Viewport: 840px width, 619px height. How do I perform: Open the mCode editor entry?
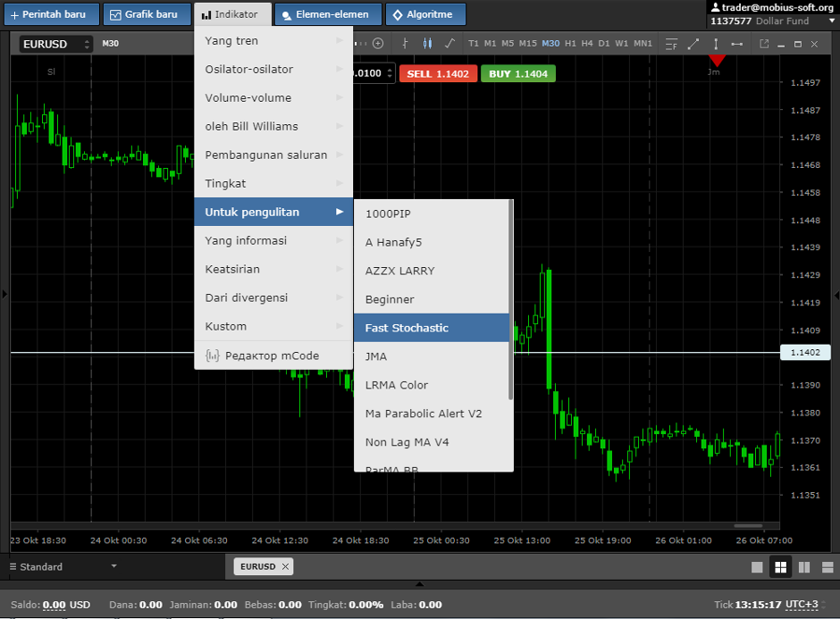[x=273, y=356]
